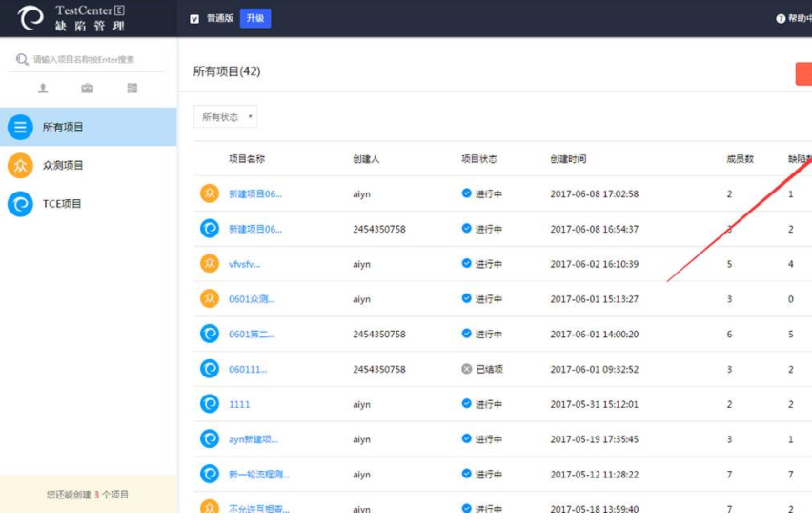Open help via question mark icon

[781, 19]
